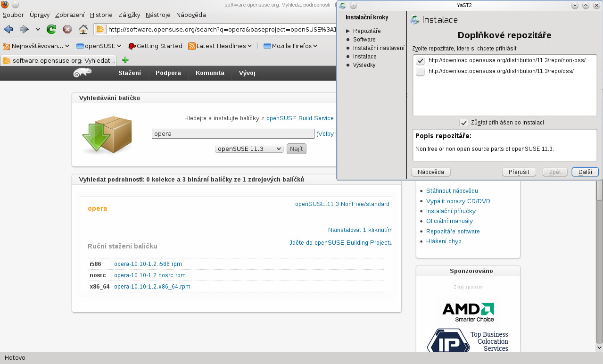Check the repo/oss repository checkbox
603x364 pixels.
[x=420, y=72]
